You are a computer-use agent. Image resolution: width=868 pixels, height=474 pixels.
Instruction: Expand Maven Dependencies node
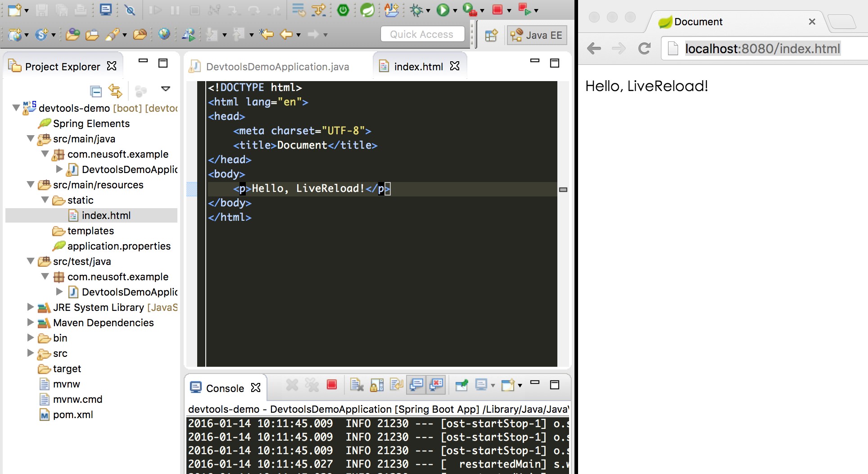[x=31, y=323]
